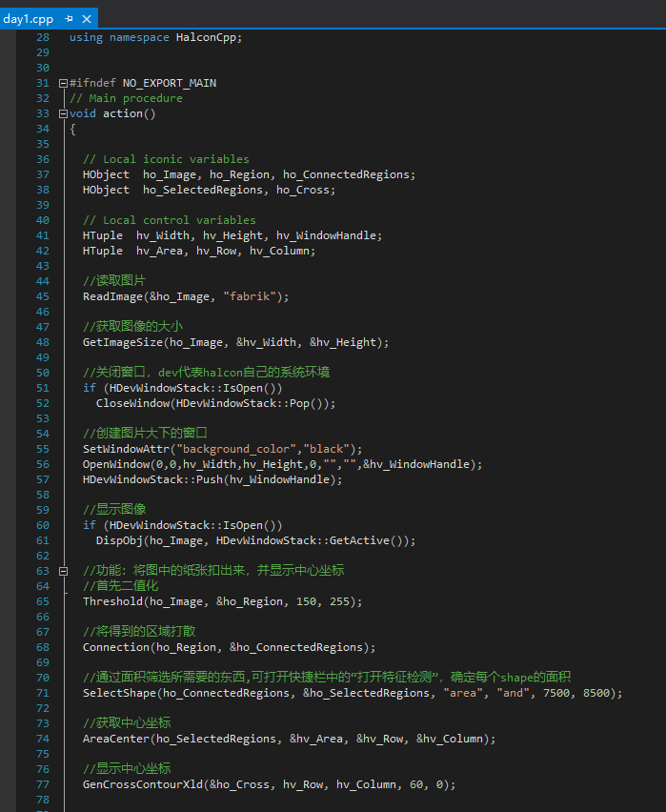The width and height of the screenshot is (666, 812).
Task: Collapse the #ifndef NO_EXPORT_MAIN fold region
Action: click(x=63, y=82)
